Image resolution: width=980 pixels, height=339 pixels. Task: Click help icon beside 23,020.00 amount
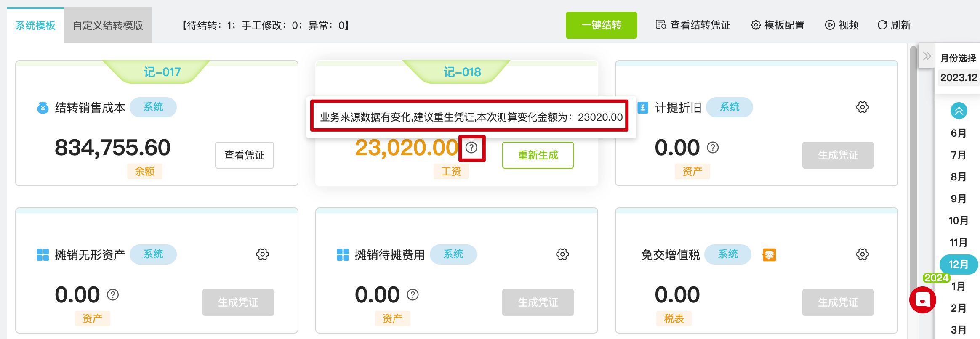click(x=471, y=148)
